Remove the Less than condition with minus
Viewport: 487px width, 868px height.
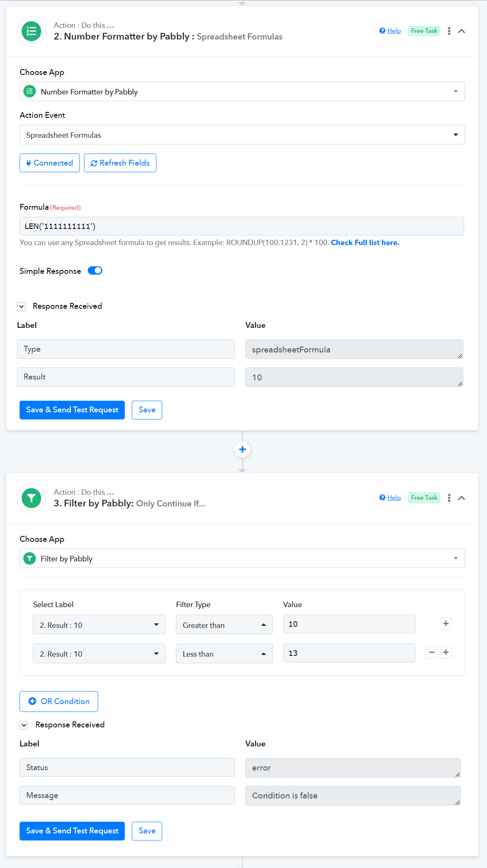click(x=432, y=652)
